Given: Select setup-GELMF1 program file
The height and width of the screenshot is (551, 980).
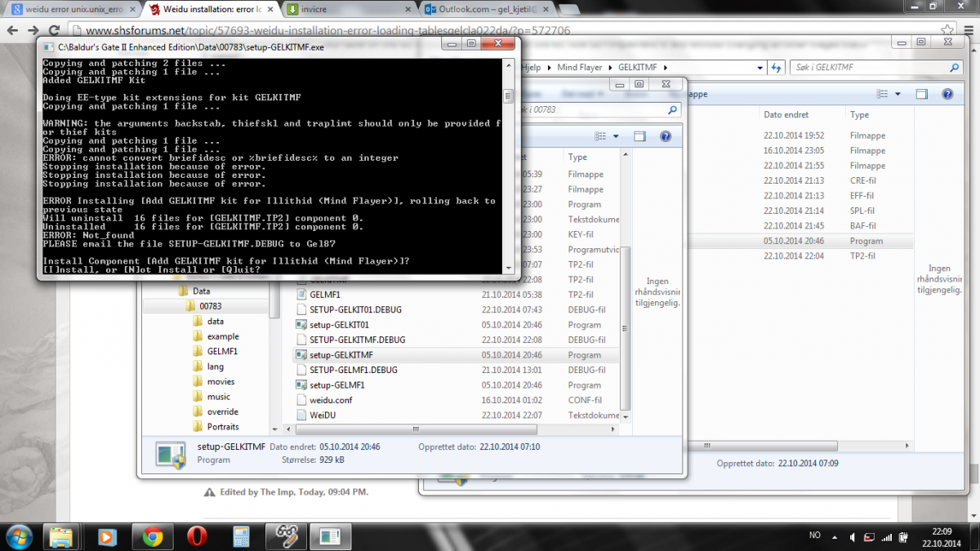Looking at the screenshot, I should [x=456, y=385].
